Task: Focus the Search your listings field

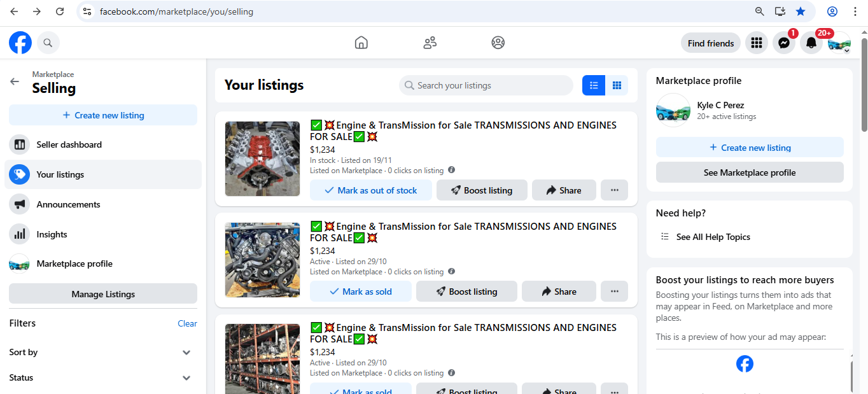Action: pyautogui.click(x=486, y=85)
